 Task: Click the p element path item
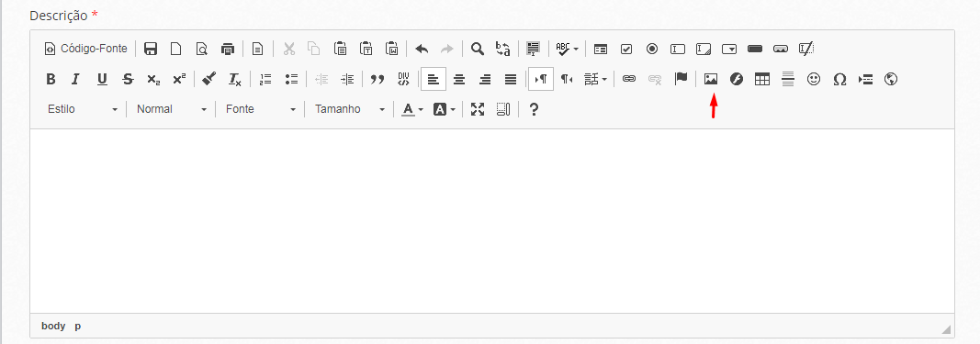tap(78, 326)
